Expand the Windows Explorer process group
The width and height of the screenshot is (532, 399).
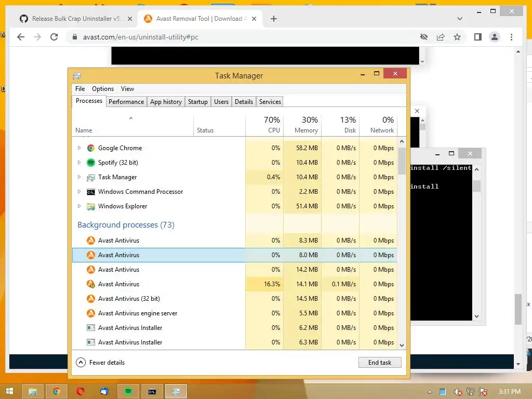[79, 206]
